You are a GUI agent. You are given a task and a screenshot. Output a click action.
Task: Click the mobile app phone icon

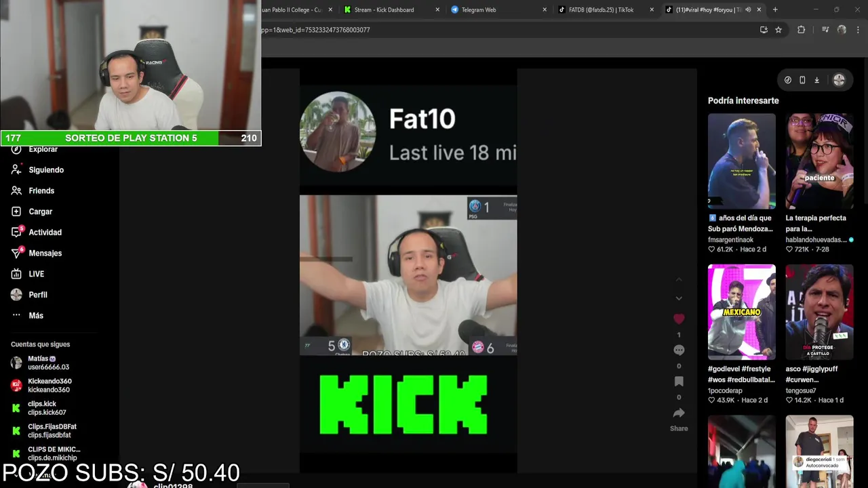click(x=802, y=80)
